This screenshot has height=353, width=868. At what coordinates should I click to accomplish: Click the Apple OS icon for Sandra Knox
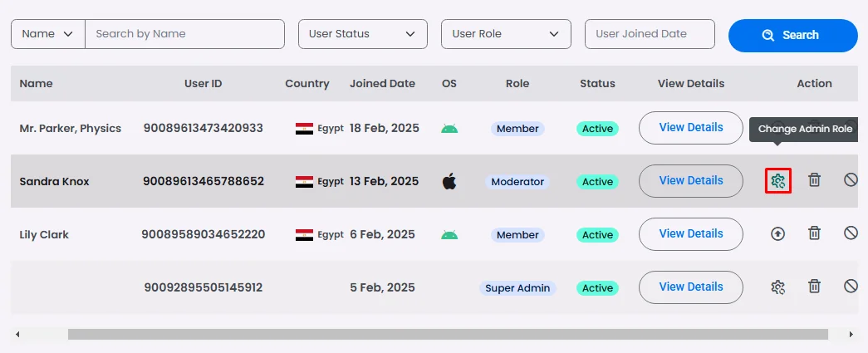click(449, 181)
